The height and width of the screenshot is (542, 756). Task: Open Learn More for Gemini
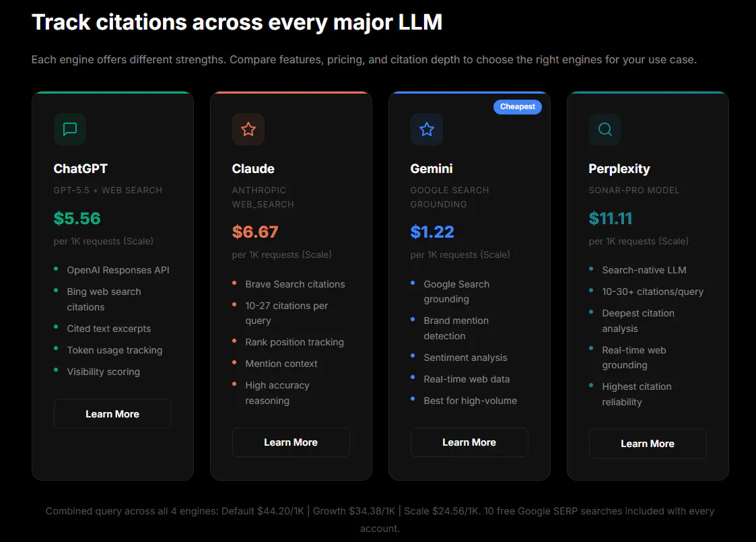[469, 442]
